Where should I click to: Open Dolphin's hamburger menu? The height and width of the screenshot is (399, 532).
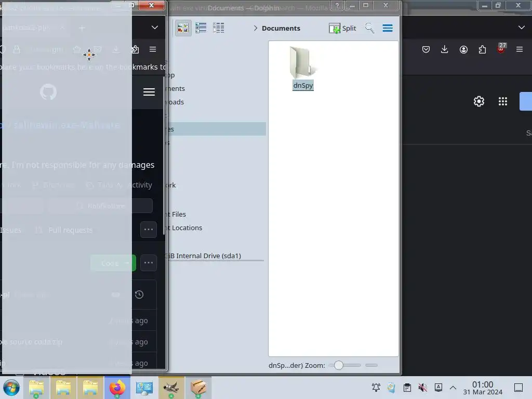click(388, 28)
